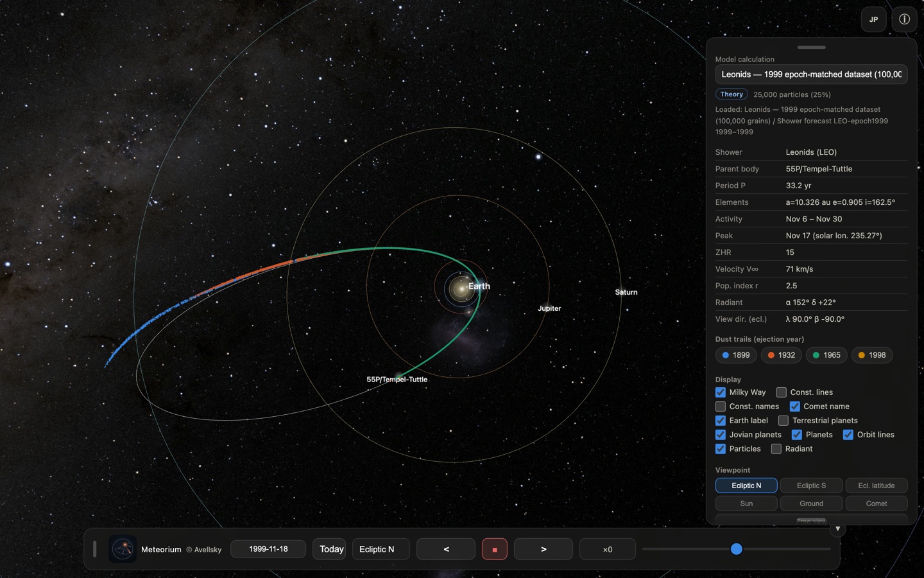Switch language with the JP button
This screenshot has width=924, height=578.
pos(873,19)
